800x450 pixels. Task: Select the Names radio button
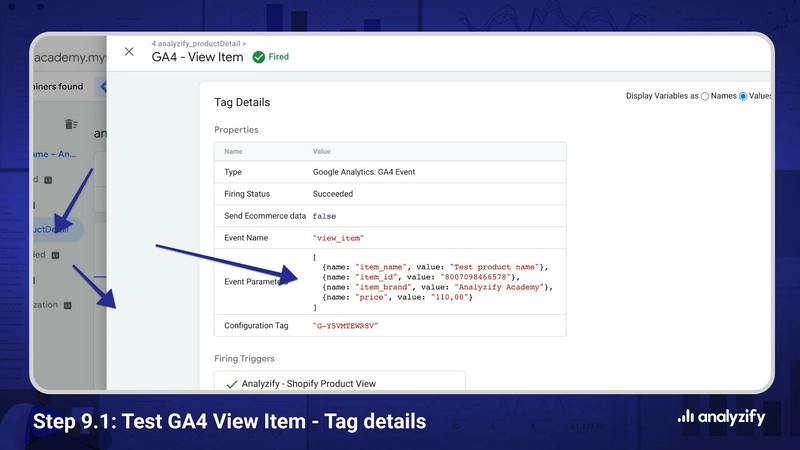(705, 96)
